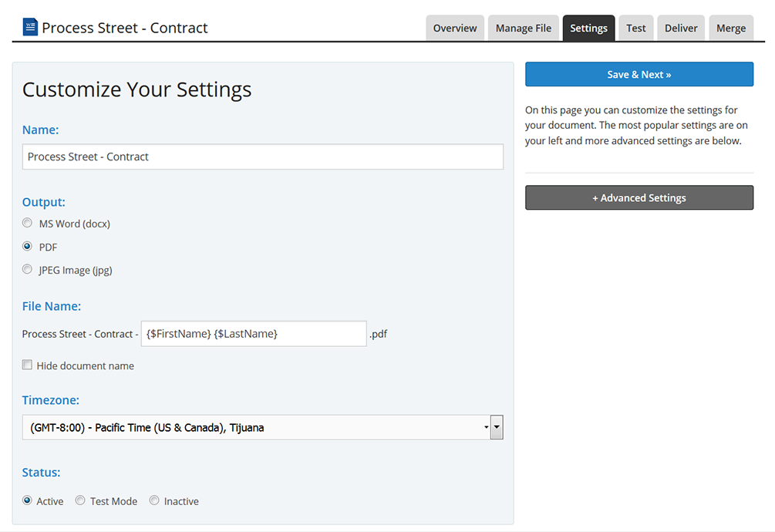Click the Save & Next button
This screenshot has height=532, width=775.
click(x=639, y=74)
